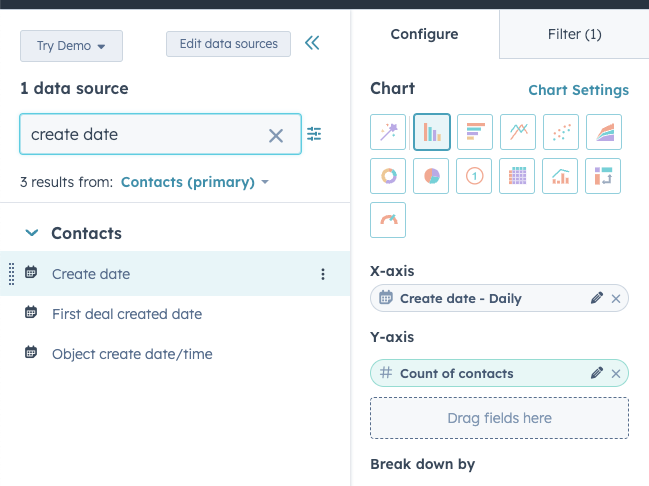Click the '1 data source' heading
Viewport: 649px width, 486px height.
[x=75, y=88]
